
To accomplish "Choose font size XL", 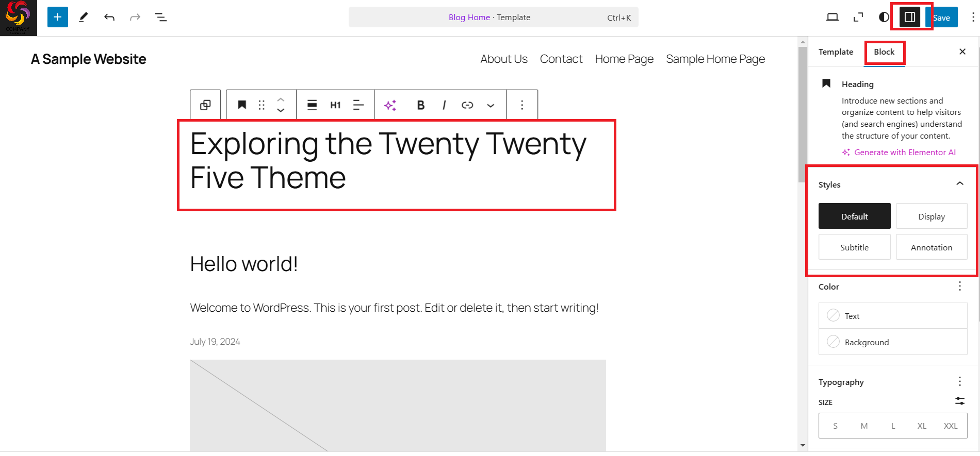I will click(x=922, y=426).
